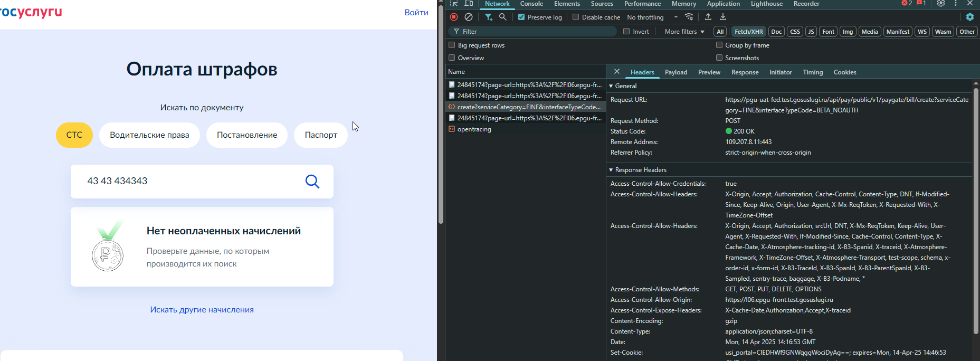Check Group by frame
The height and width of the screenshot is (361, 980).
pyautogui.click(x=719, y=45)
